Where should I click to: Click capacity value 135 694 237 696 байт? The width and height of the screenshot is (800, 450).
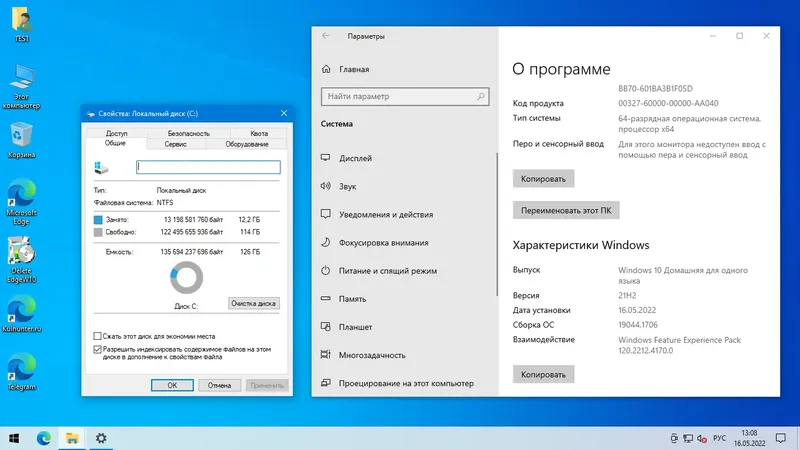click(192, 252)
